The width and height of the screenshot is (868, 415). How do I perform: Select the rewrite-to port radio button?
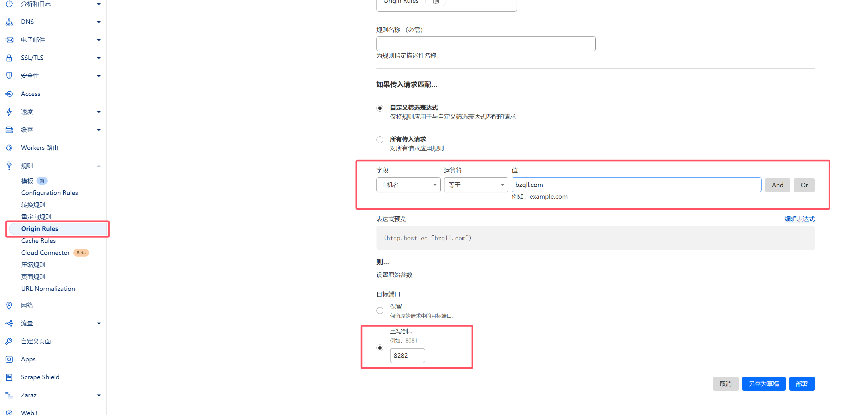click(380, 348)
